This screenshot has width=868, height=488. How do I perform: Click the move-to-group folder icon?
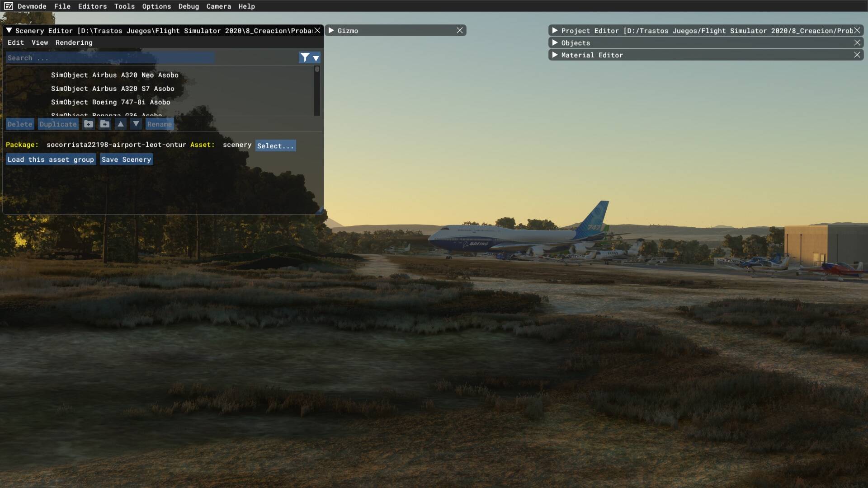pyautogui.click(x=104, y=124)
